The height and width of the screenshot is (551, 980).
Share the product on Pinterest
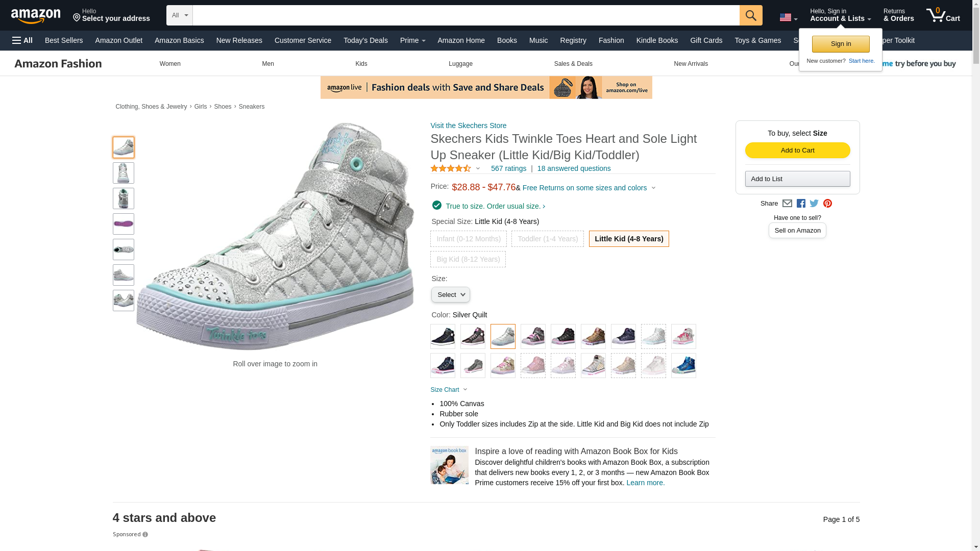(827, 204)
